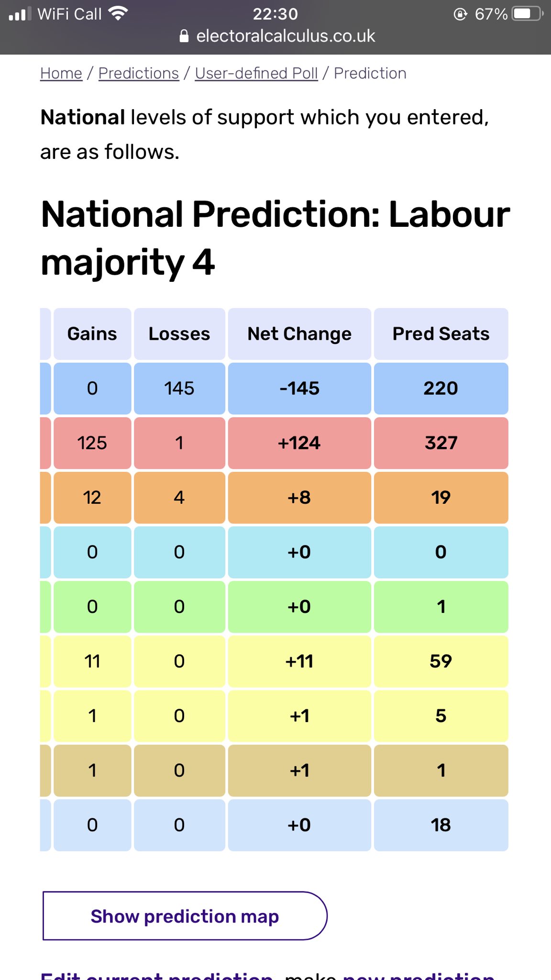Tap the battery icon
The width and height of the screenshot is (551, 980).
click(x=527, y=14)
